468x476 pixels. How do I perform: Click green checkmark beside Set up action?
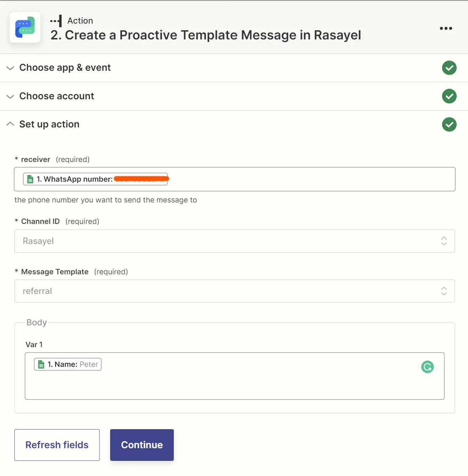449,124
